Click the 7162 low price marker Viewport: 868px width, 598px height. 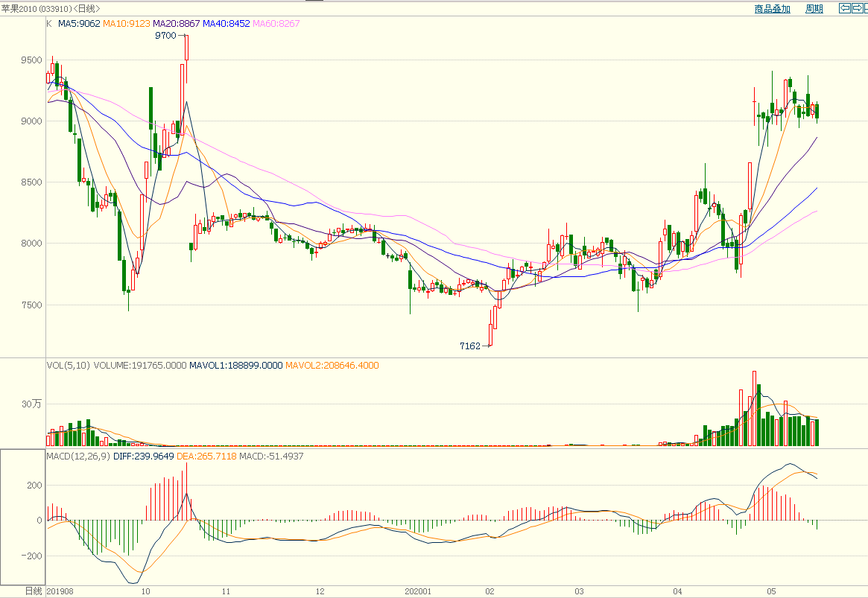click(470, 346)
